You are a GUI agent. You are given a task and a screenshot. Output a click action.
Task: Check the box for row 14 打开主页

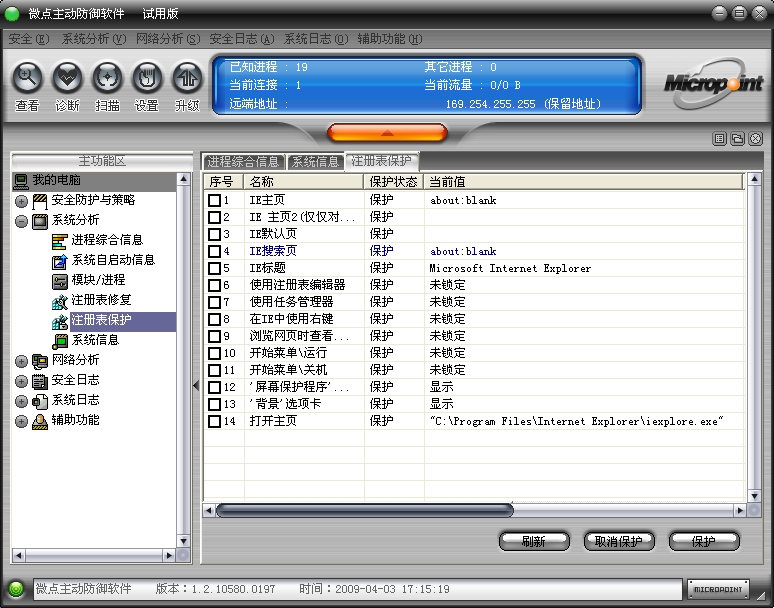tap(214, 421)
